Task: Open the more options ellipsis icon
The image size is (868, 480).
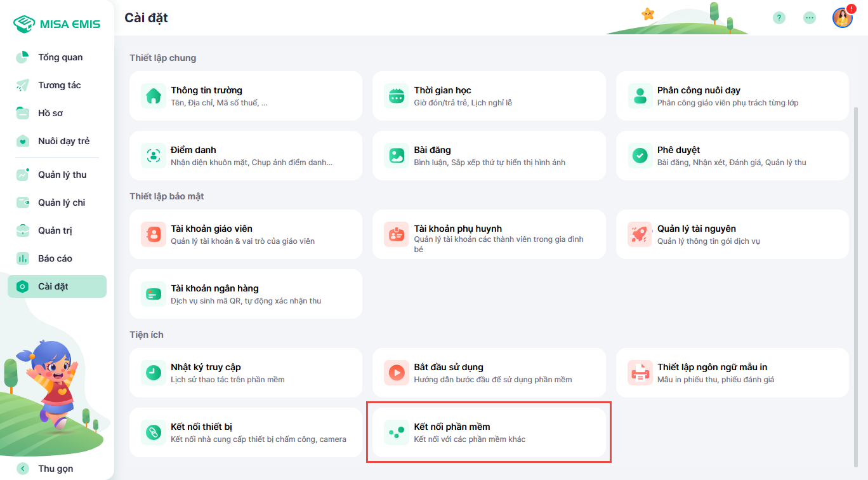Action: pos(810,18)
